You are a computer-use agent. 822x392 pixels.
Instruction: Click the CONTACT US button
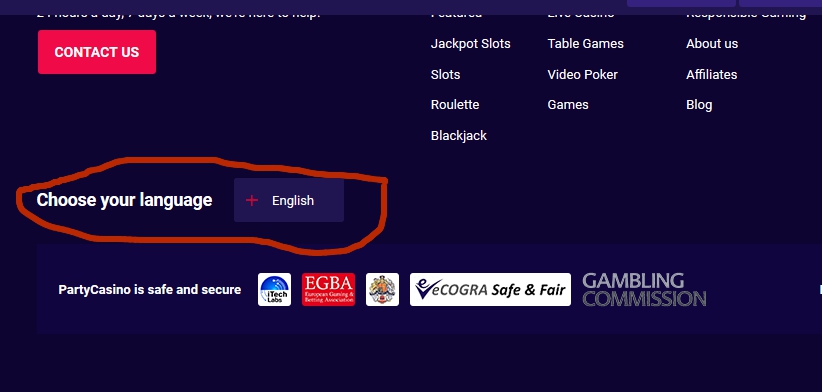[x=97, y=52]
